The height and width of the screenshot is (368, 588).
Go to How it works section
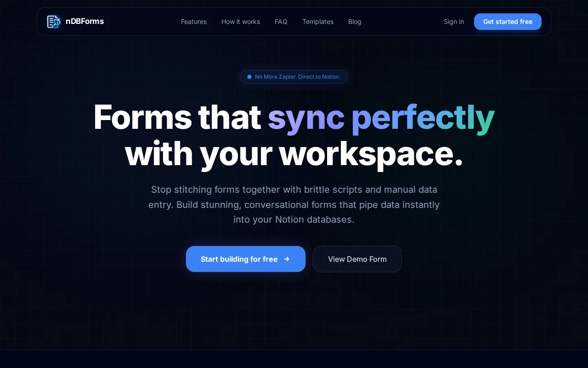coord(241,22)
